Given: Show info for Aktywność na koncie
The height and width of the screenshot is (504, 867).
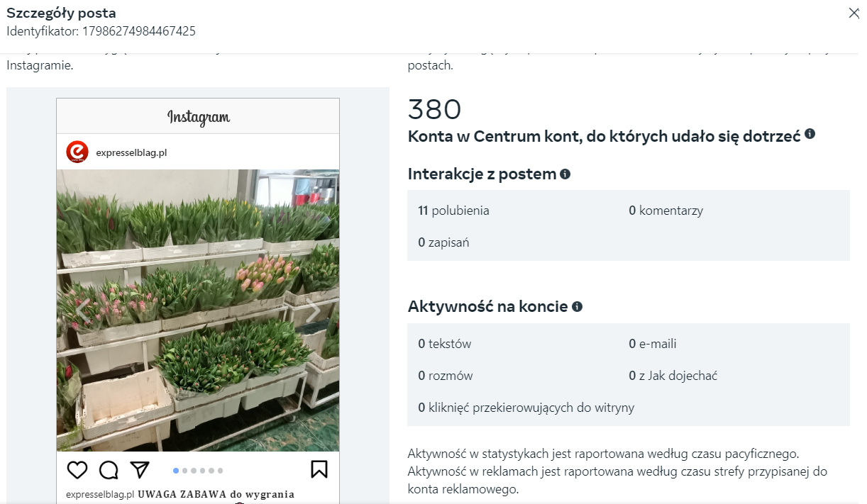Looking at the screenshot, I should point(577,306).
